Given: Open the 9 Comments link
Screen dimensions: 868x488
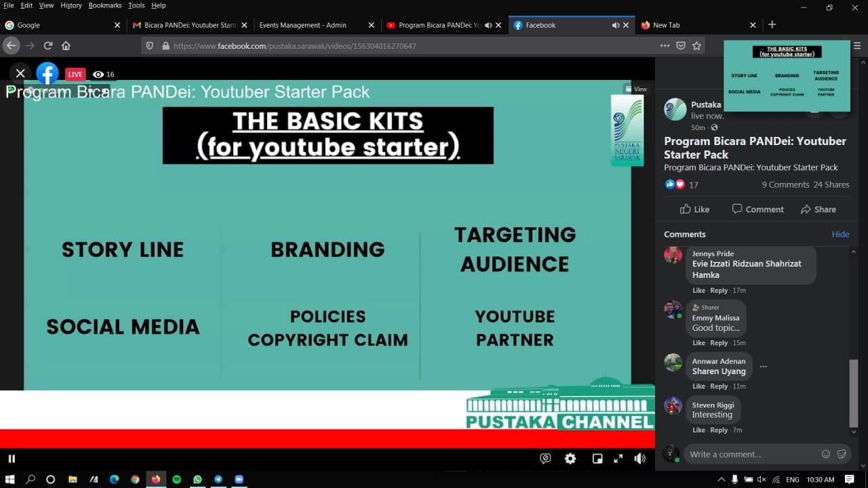Looking at the screenshot, I should pos(785,184).
